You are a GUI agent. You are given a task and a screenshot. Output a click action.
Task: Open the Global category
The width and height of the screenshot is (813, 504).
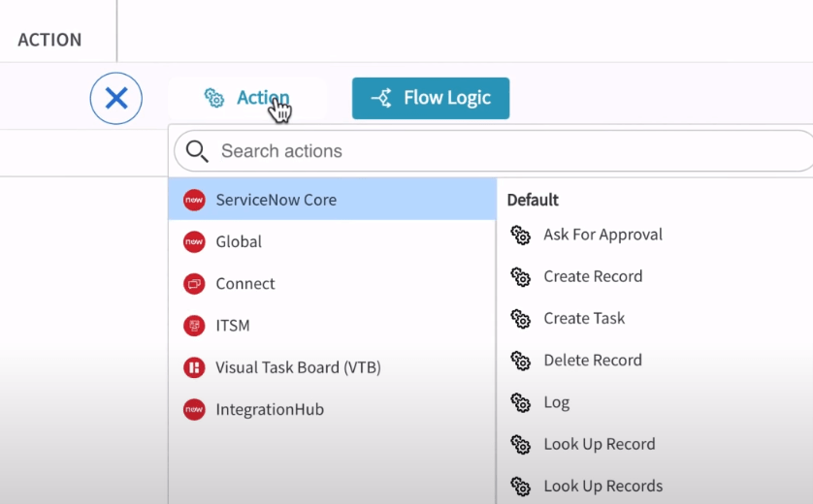pyautogui.click(x=332, y=241)
